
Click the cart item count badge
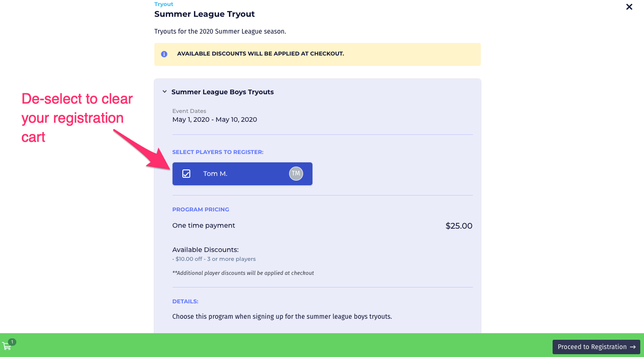[12, 342]
